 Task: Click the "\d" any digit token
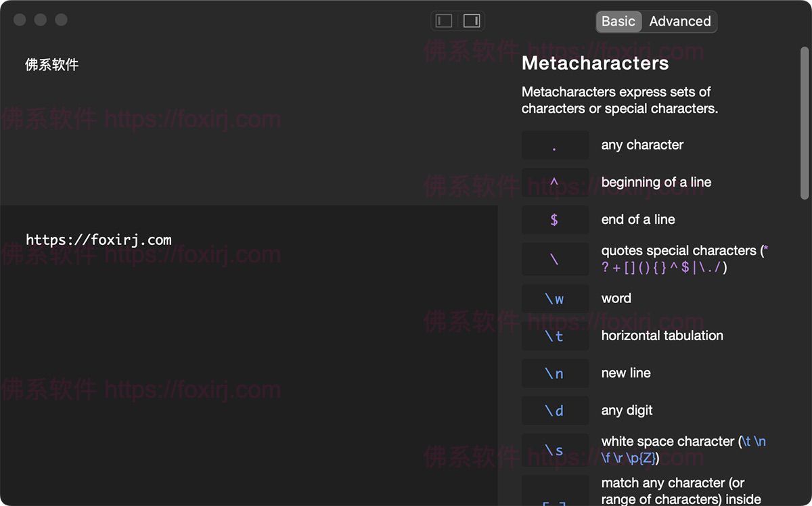tap(555, 410)
